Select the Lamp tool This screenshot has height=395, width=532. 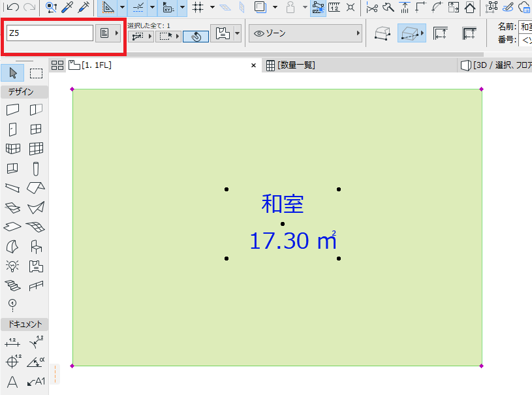click(12, 266)
